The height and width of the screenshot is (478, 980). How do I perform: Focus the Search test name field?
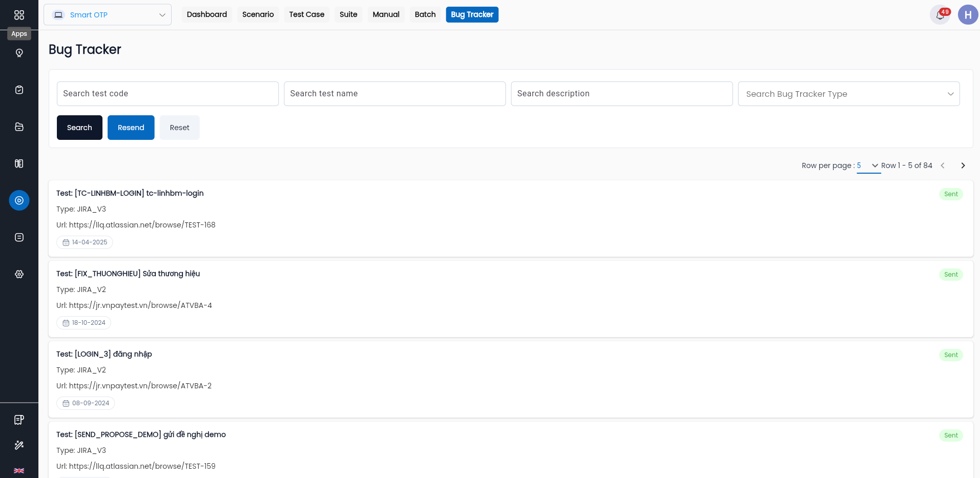coord(394,94)
